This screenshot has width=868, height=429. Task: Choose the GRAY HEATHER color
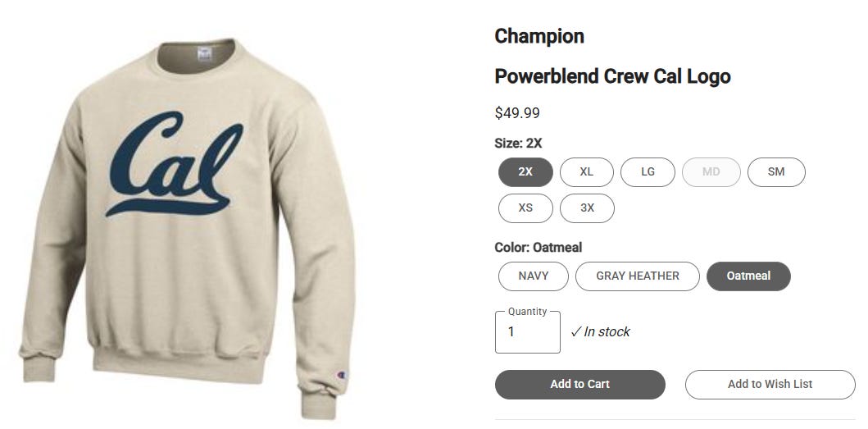pyautogui.click(x=637, y=276)
